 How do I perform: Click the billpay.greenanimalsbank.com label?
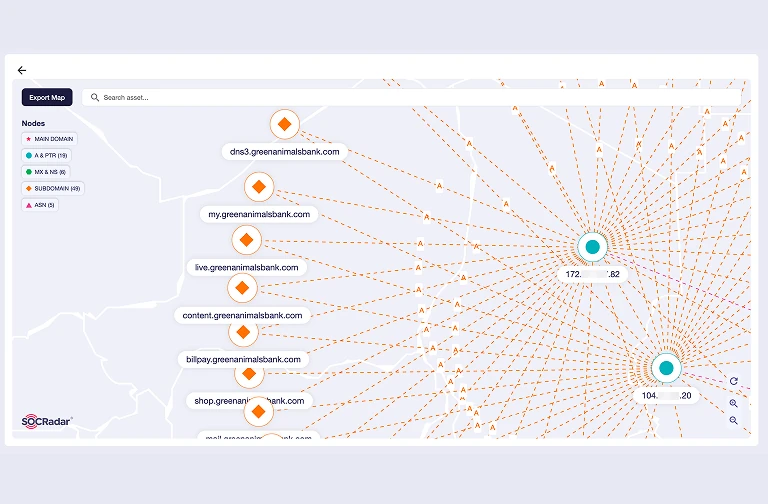243,360
